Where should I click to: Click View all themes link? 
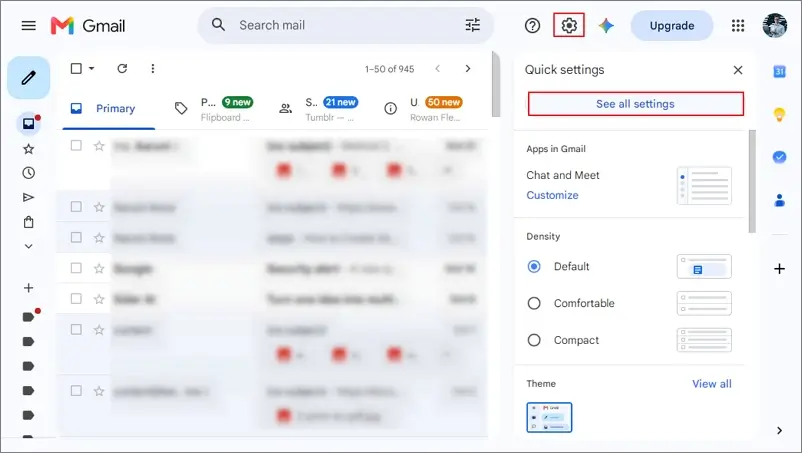coord(711,384)
